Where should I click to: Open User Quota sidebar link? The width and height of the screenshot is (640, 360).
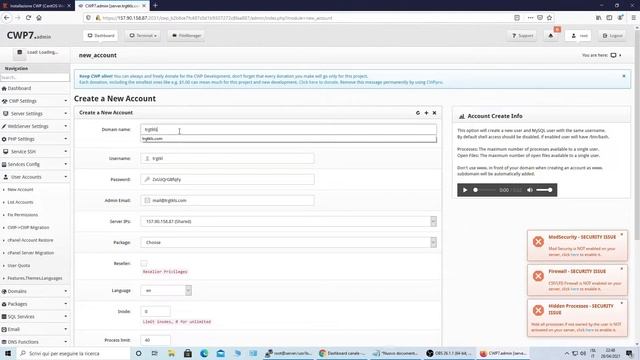tap(19, 265)
